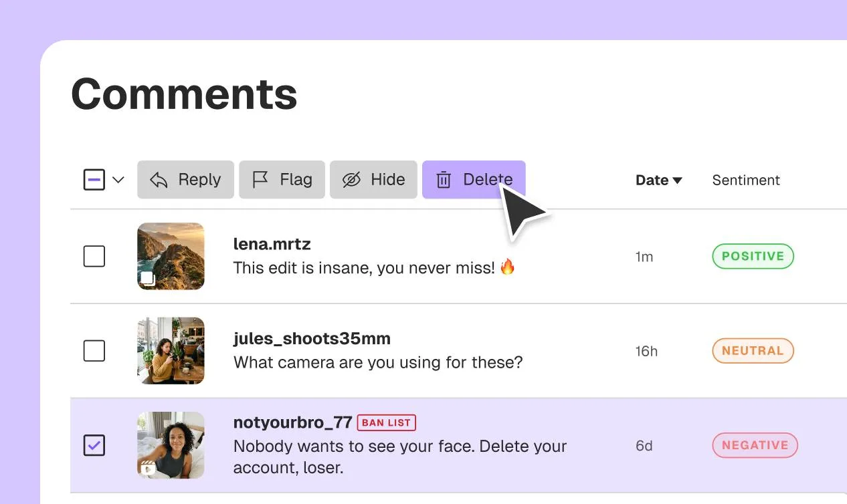847x504 pixels.
Task: Open lena.mrtz username
Action: pyautogui.click(x=272, y=244)
